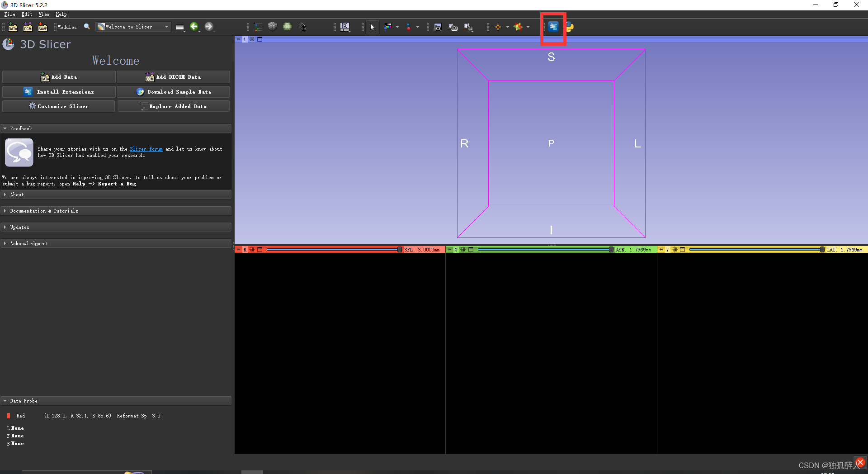Expand the Documentation & Tutorials section
Image resolution: width=868 pixels, height=474 pixels.
point(44,210)
